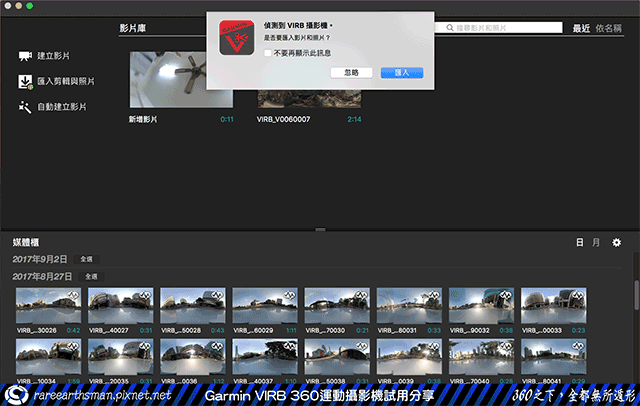
Task: Select all clips for 2017年8月27日
Action: [91, 277]
